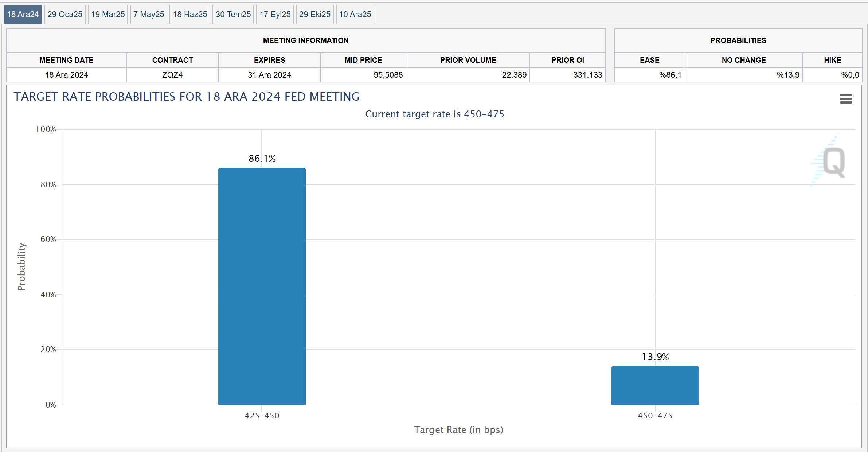Click the ZQZ4 contract cell
868x452 pixels.
tap(172, 75)
